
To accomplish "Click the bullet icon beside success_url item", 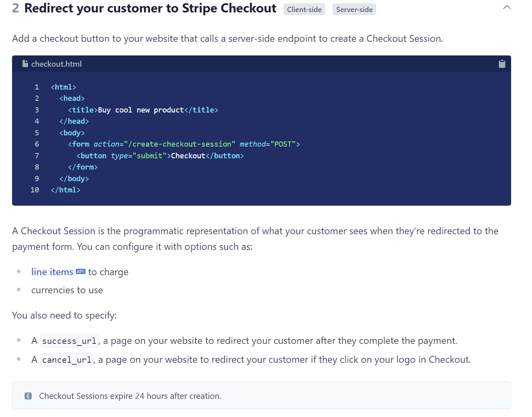I will click(18, 340).
